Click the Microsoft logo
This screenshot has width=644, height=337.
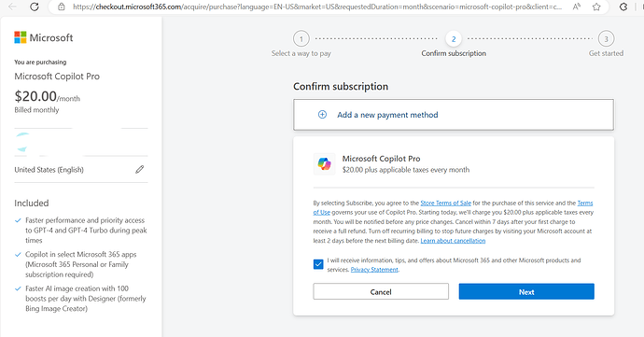44,37
